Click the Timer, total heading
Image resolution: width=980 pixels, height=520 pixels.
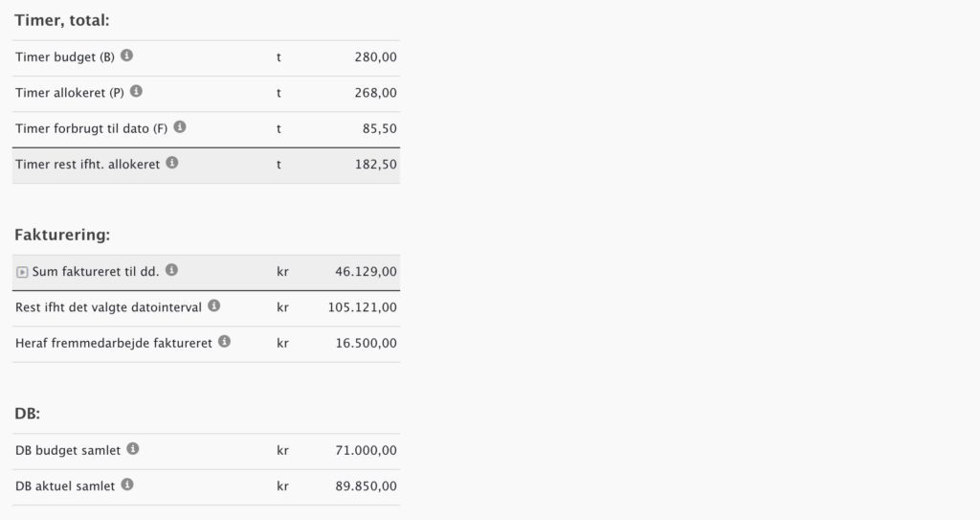tap(62, 20)
